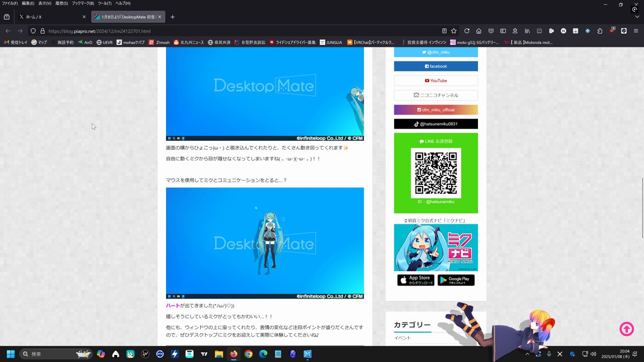Click the speaker volume tray icon
The height and width of the screenshot is (362, 644).
tap(594, 354)
